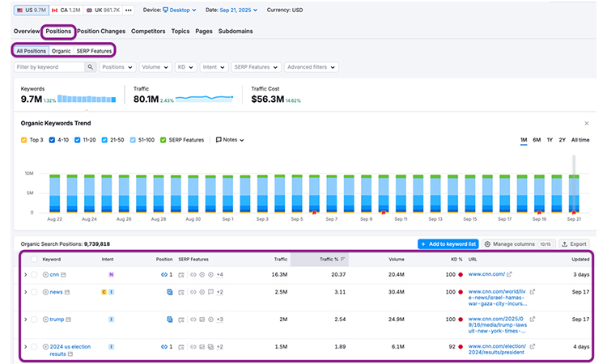
Task: Open the Advanced filters dropdown
Action: tap(312, 67)
